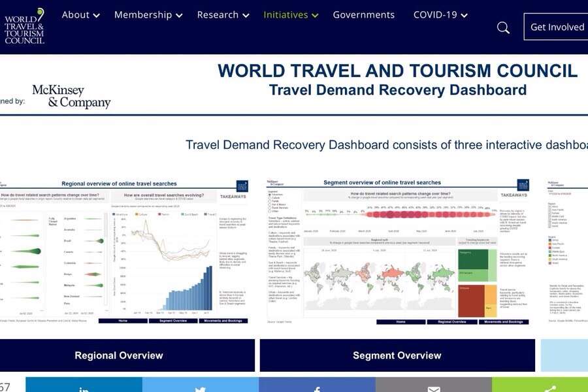The image size is (588, 392).
Task: Click the World Travel & Tourism Council logo
Action: [x=24, y=27]
